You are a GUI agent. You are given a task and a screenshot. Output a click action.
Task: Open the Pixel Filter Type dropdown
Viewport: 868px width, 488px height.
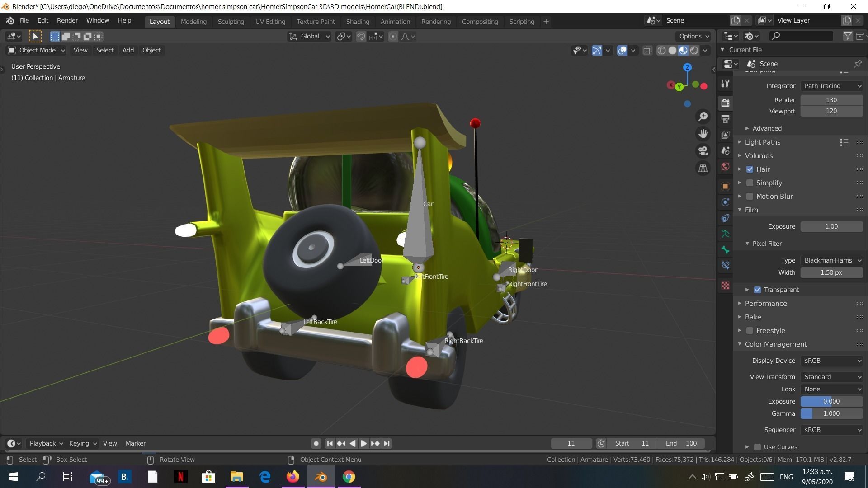(832, 260)
